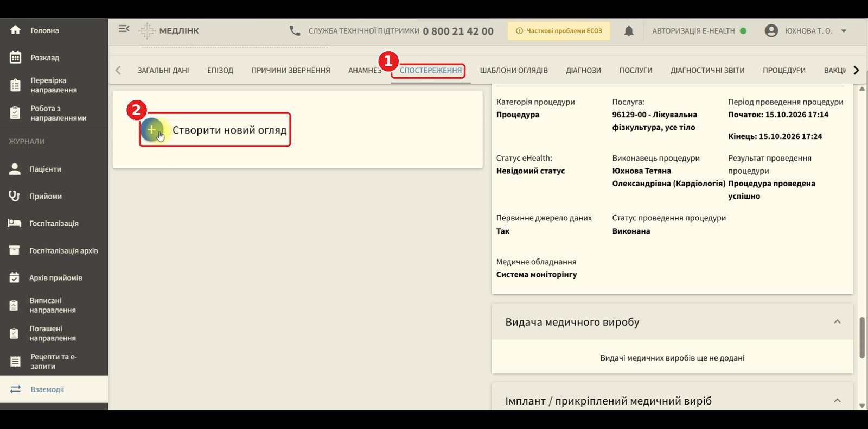Click Створити новий огляд button

tap(215, 130)
